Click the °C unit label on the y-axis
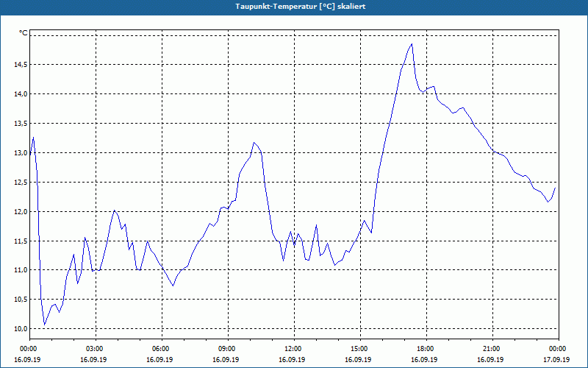This screenshot has width=588, height=368. (24, 33)
